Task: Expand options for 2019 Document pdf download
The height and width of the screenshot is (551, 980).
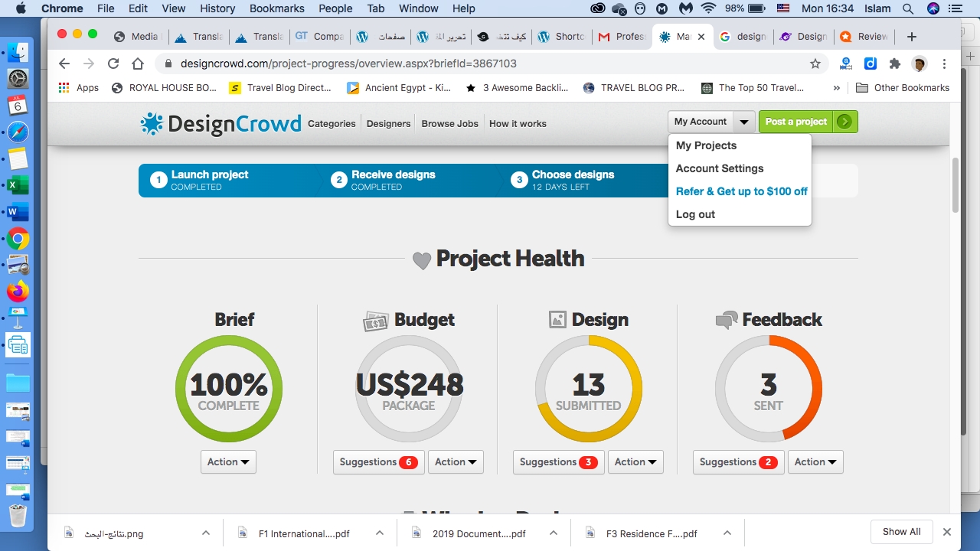Action: click(554, 533)
